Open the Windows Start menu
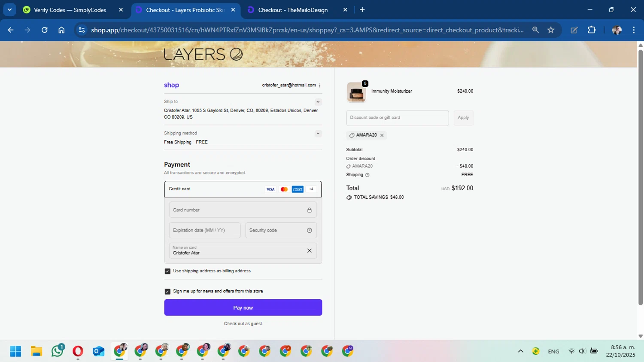Viewport: 644px width, 362px height. pyautogui.click(x=15, y=351)
